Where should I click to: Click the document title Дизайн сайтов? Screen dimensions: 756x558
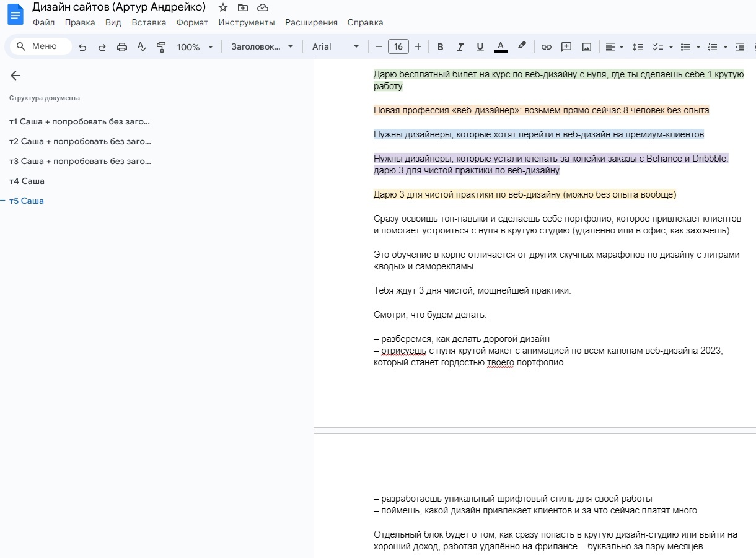click(119, 7)
